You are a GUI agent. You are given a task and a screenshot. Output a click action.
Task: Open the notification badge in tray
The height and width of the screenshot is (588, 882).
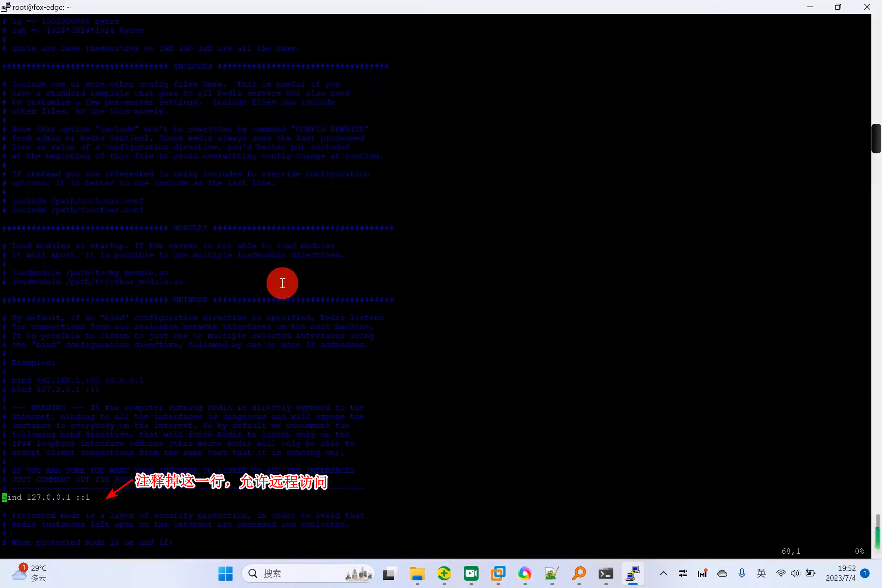(865, 573)
